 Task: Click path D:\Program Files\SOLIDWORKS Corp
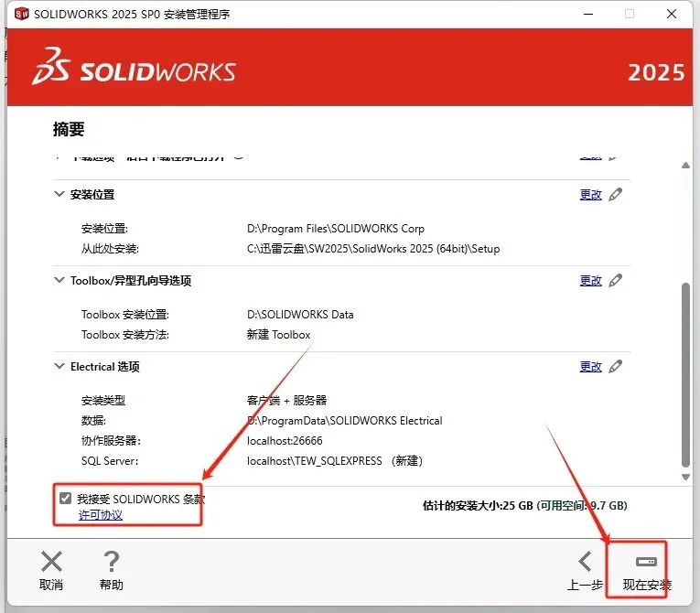pos(336,229)
